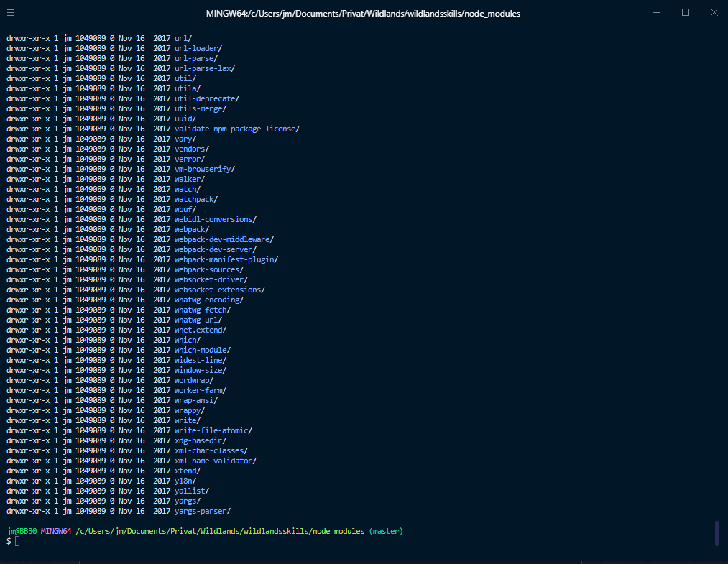728x564 pixels.
Task: Click the utils-merge/ directory name
Action: coord(201,108)
